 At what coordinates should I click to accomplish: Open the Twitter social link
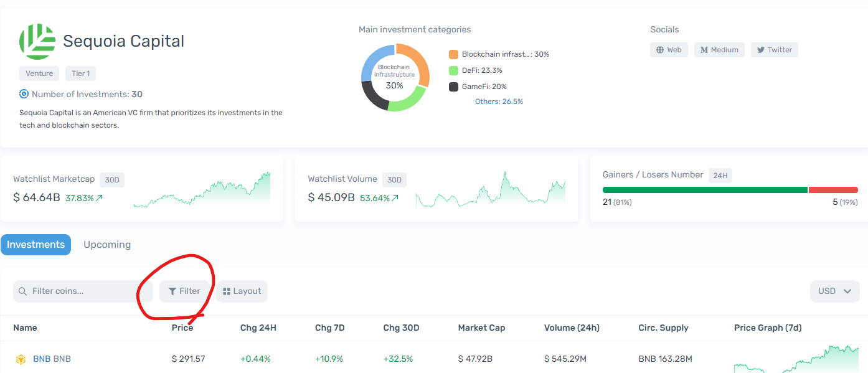coord(774,50)
